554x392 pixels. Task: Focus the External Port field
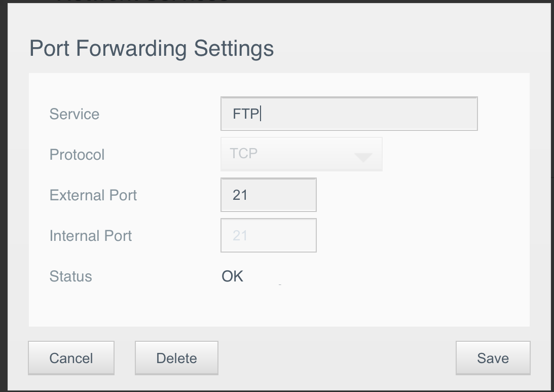[269, 195]
